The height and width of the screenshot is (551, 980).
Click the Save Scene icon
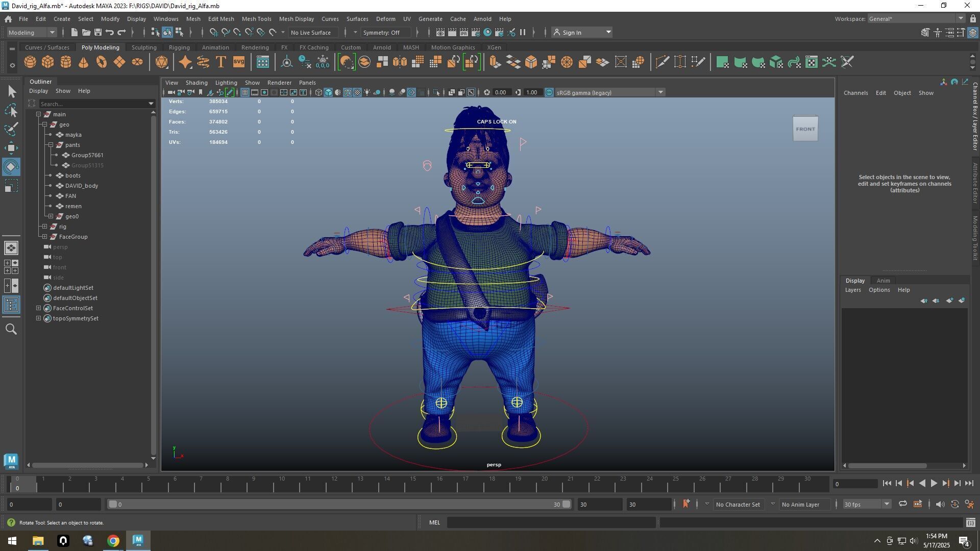[97, 32]
